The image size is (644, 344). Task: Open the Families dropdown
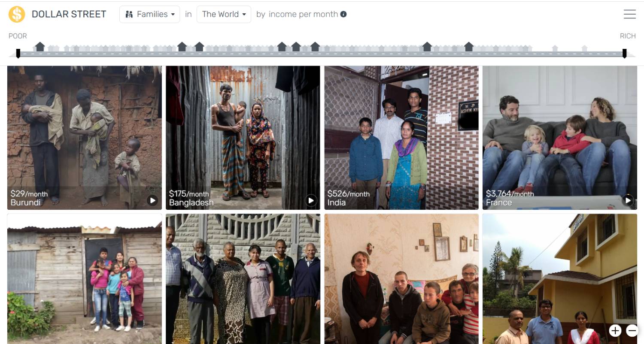(149, 14)
